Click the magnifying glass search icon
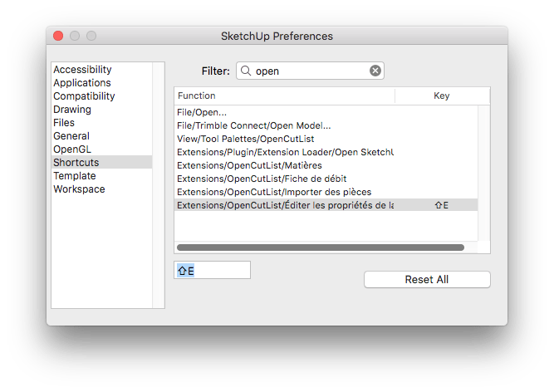 tap(246, 71)
